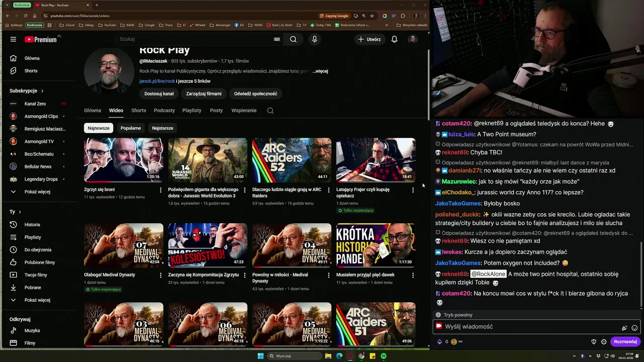Image resolution: width=644 pixels, height=362 pixels.
Task: Click the purple Rozmawiaj chat button
Action: tap(625, 342)
